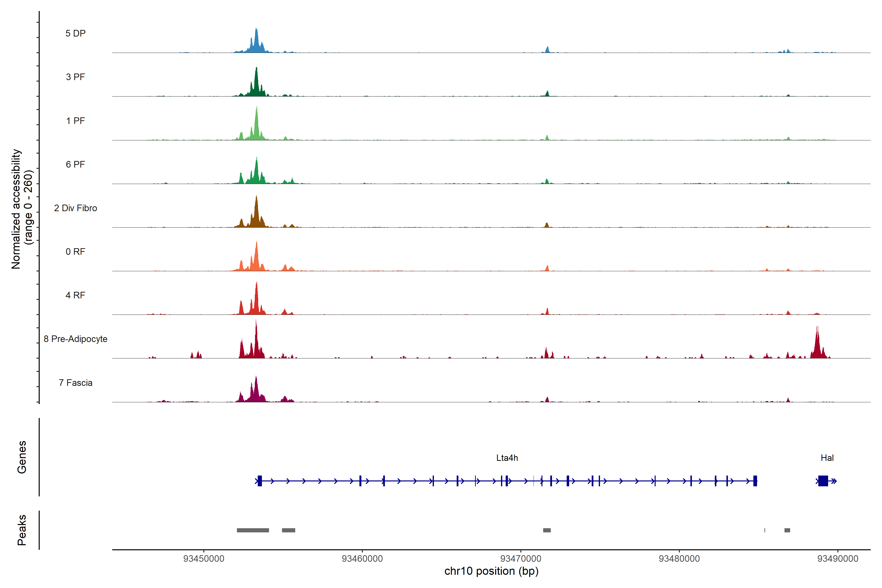Click the 93480000 axis tick label
This screenshot has height=588, width=882.
click(679, 558)
